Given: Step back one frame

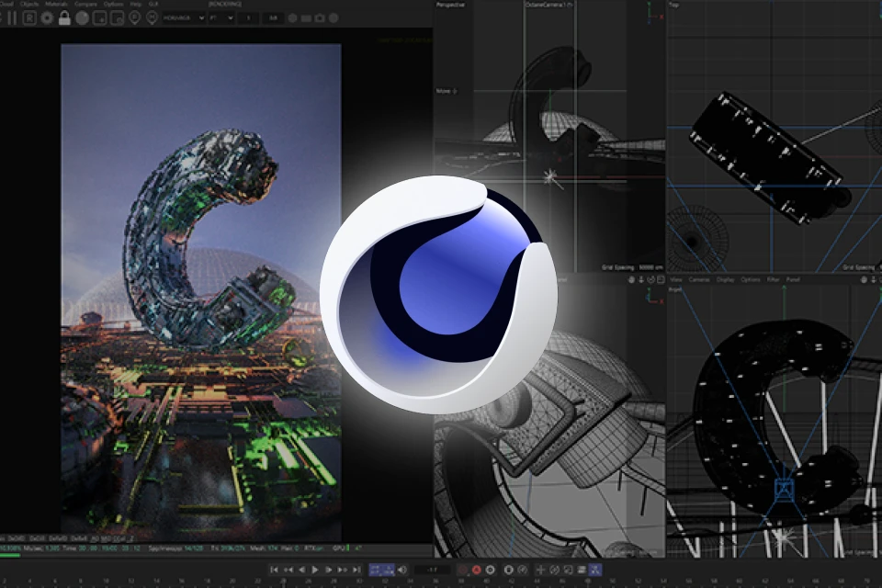Looking at the screenshot, I should click(301, 570).
